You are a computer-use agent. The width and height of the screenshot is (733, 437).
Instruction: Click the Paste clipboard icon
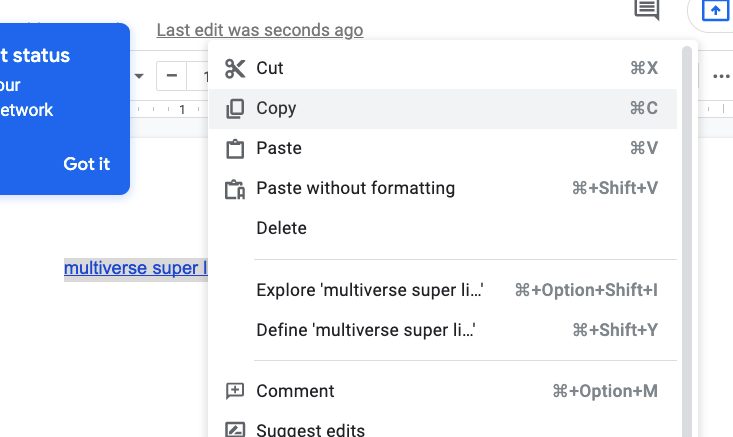[x=235, y=149]
